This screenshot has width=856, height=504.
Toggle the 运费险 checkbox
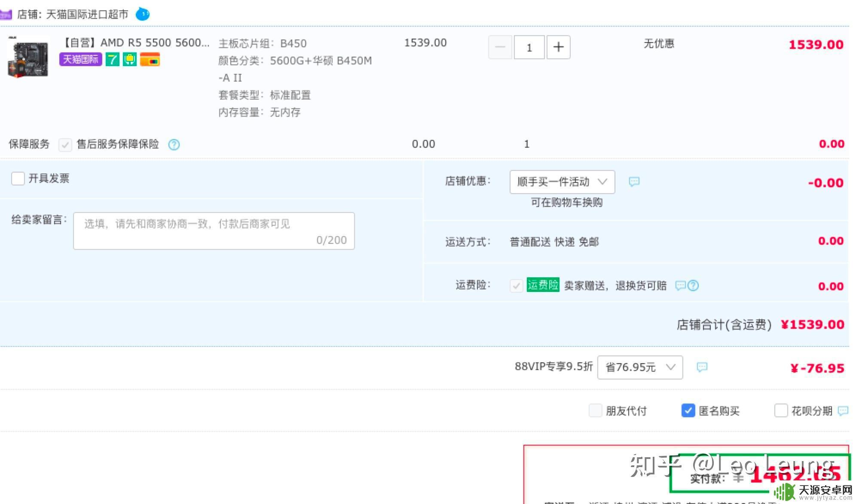[516, 285]
